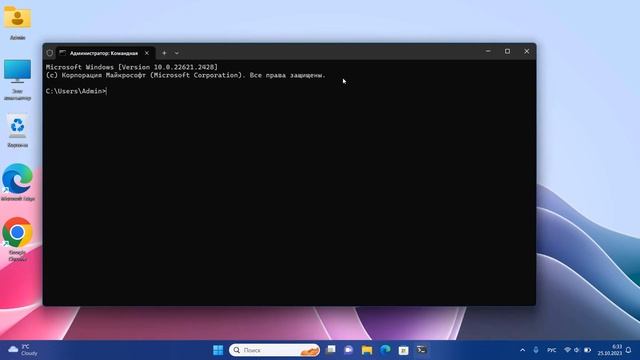This screenshot has height=360, width=640.
Task: Close the Командная строка tab
Action: click(x=147, y=53)
